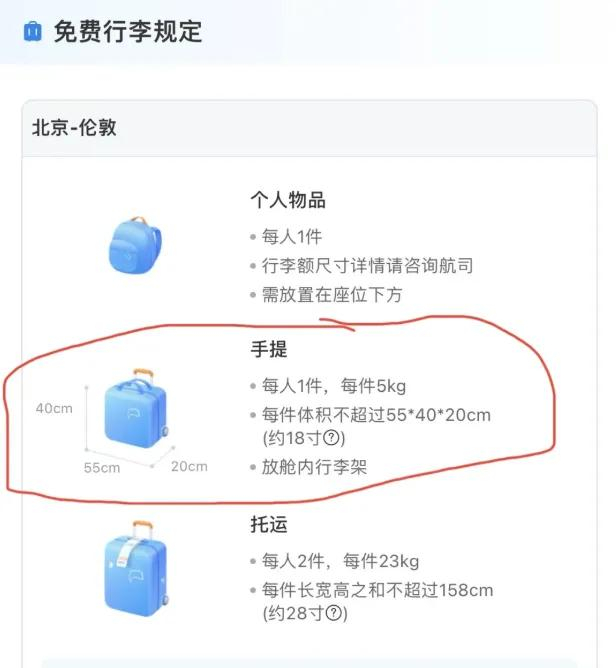
Task: Click 行李额尺寸详情请咨询航司 text
Action: click(367, 265)
